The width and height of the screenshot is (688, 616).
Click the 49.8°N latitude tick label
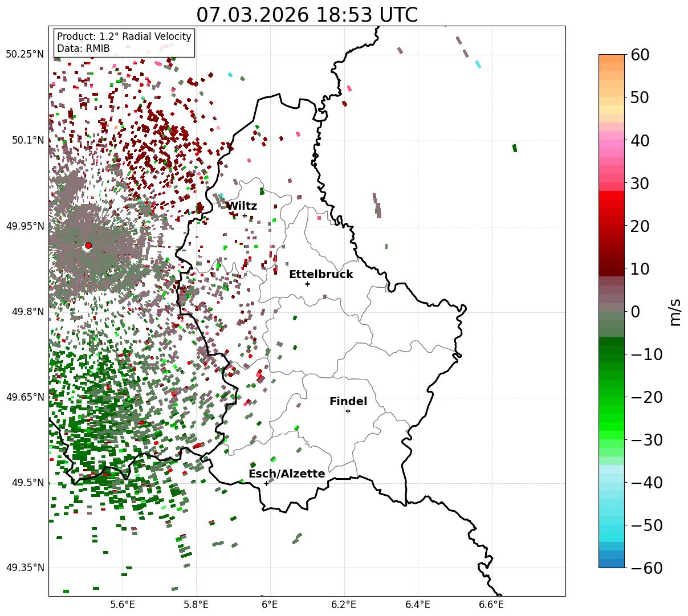[x=28, y=312]
